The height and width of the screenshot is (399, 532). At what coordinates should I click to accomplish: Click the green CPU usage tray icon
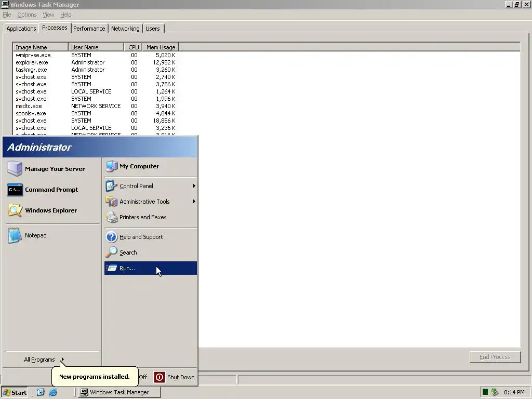(x=486, y=392)
